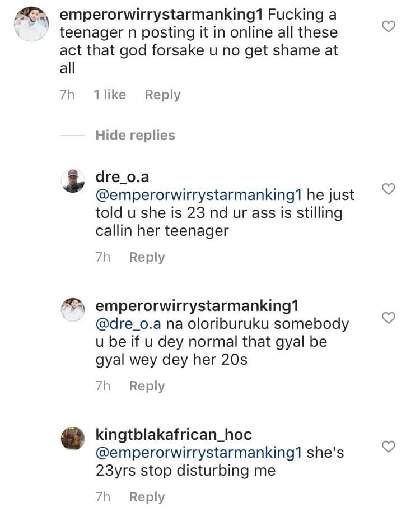Tap the @emperorwirrystarmanking1 mention in dre_o.a's reply
The width and height of the screenshot is (420, 530).
tap(199, 196)
